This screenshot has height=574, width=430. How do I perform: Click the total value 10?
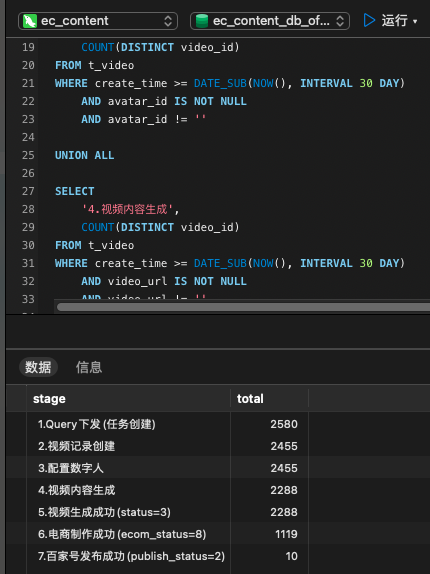coord(291,556)
